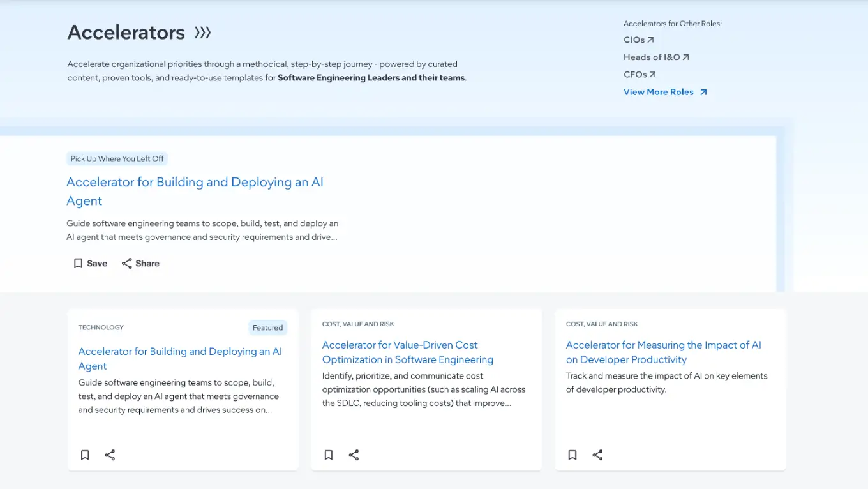The width and height of the screenshot is (868, 489).
Task: Bookmark the Building and Deploying an AI Agent card
Action: tap(85, 455)
